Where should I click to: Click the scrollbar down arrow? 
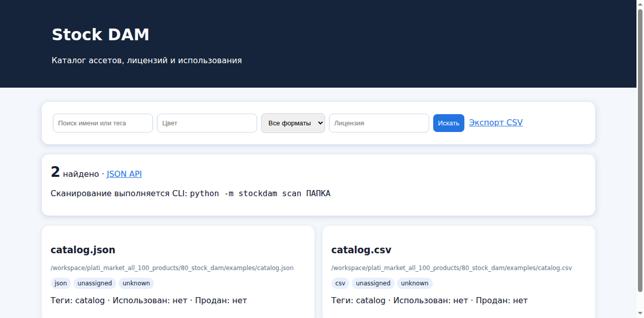point(640,313)
